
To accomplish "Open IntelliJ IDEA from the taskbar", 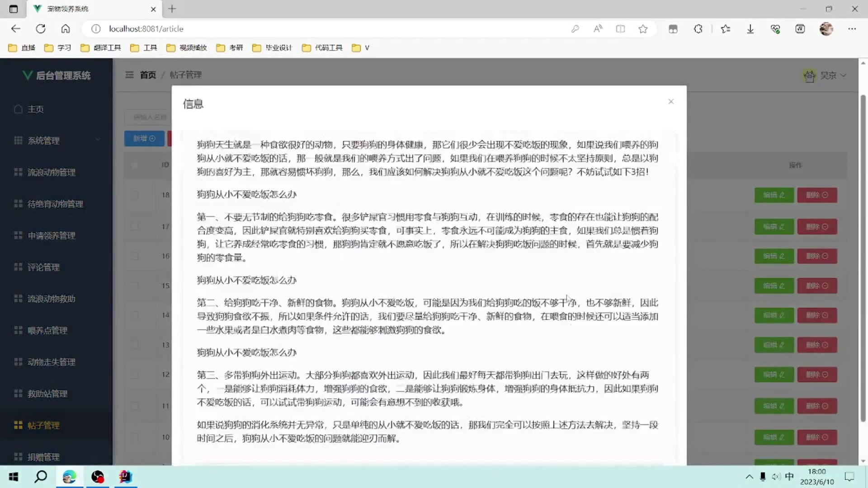I will [125, 477].
